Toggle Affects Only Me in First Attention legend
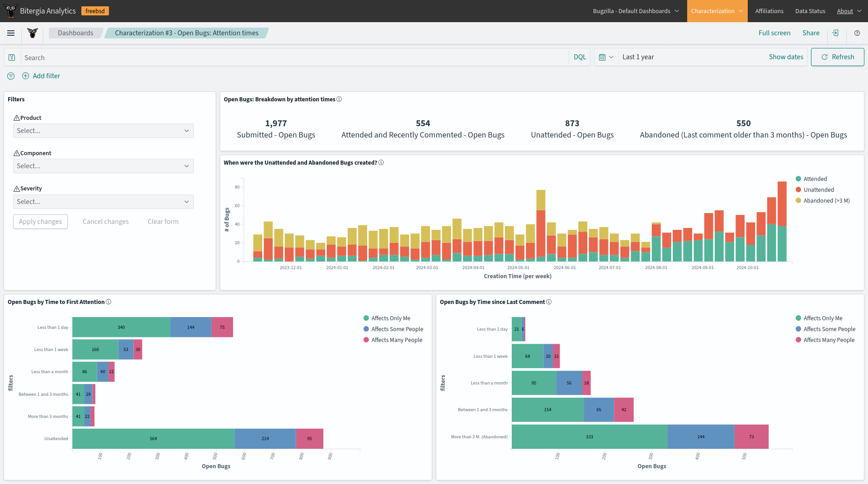The height and width of the screenshot is (484, 868). pos(387,318)
